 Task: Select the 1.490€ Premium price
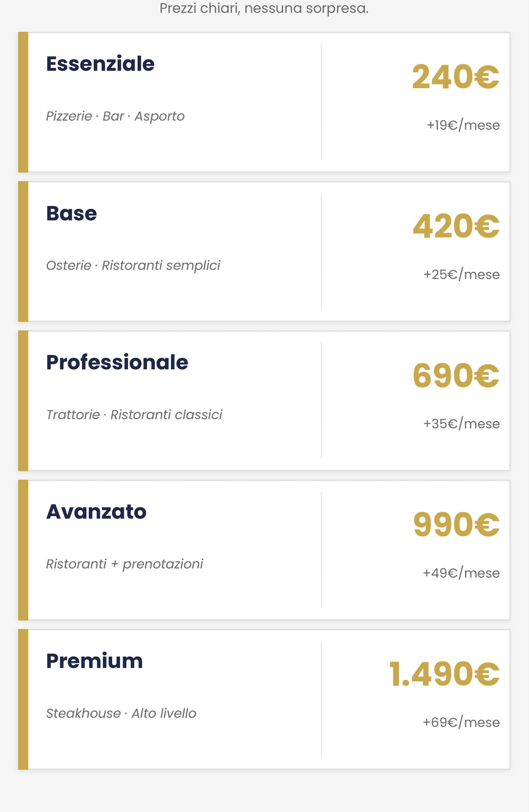click(x=444, y=674)
